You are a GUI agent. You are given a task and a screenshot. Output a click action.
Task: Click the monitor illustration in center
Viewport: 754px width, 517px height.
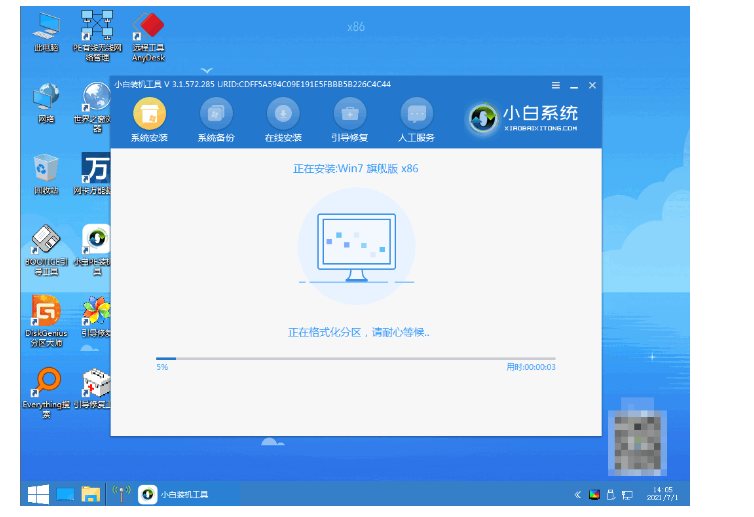[x=356, y=246]
